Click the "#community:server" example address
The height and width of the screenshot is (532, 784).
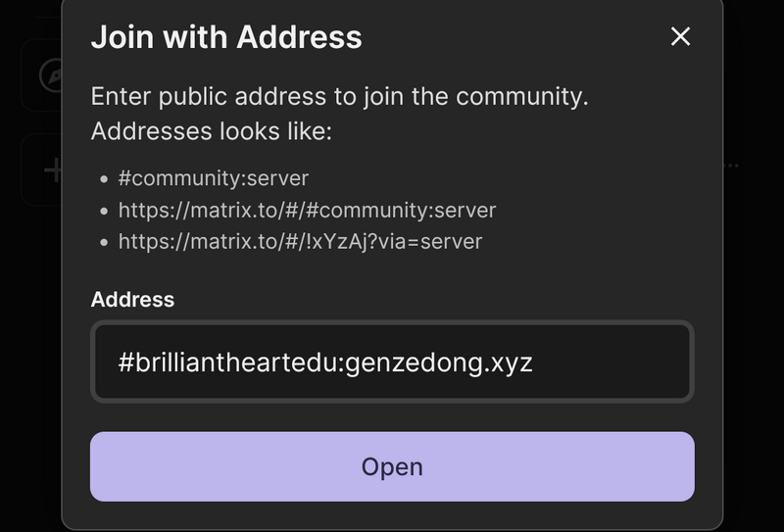(214, 178)
